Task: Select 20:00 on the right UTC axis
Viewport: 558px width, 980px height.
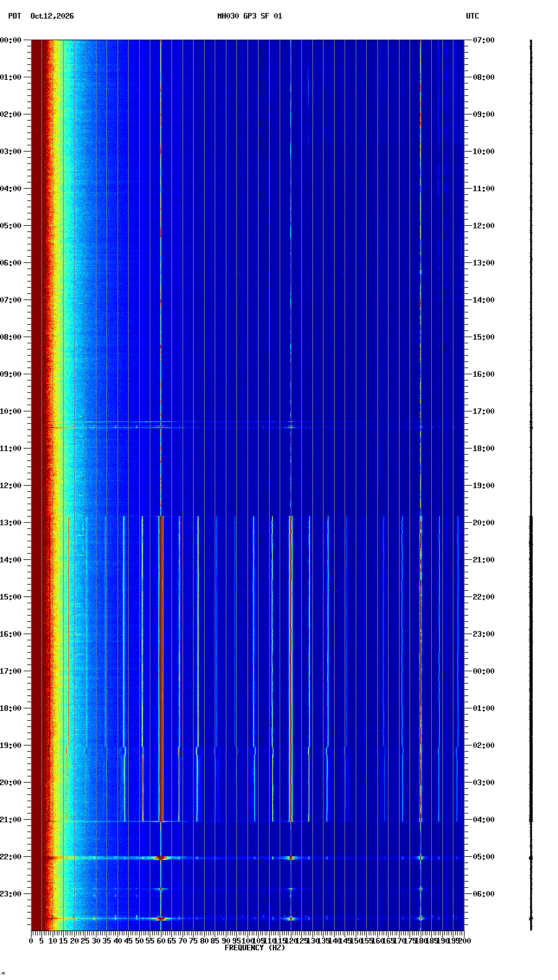Action: tap(483, 523)
